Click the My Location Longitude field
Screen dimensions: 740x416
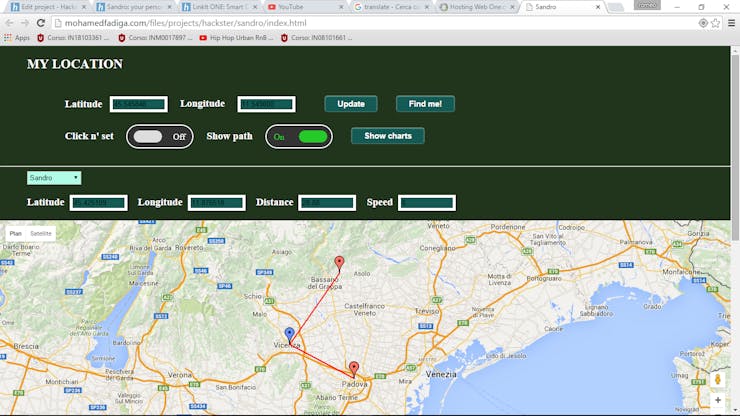tap(266, 104)
